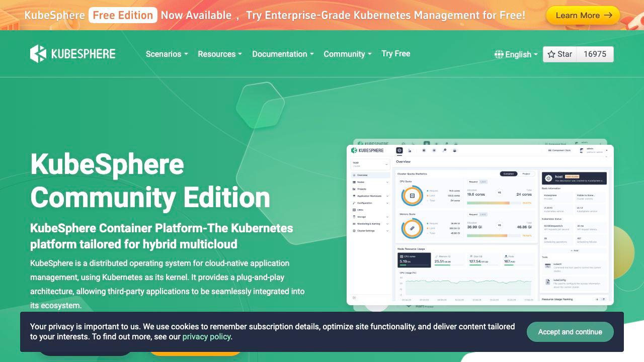Click the Overview icon in dashboard sidebar
The image size is (644, 362).
click(x=354, y=175)
